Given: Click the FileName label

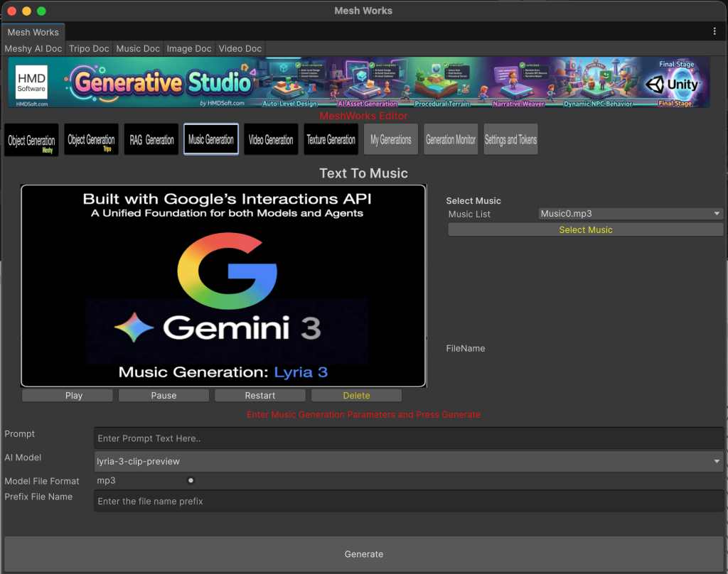Looking at the screenshot, I should (466, 349).
